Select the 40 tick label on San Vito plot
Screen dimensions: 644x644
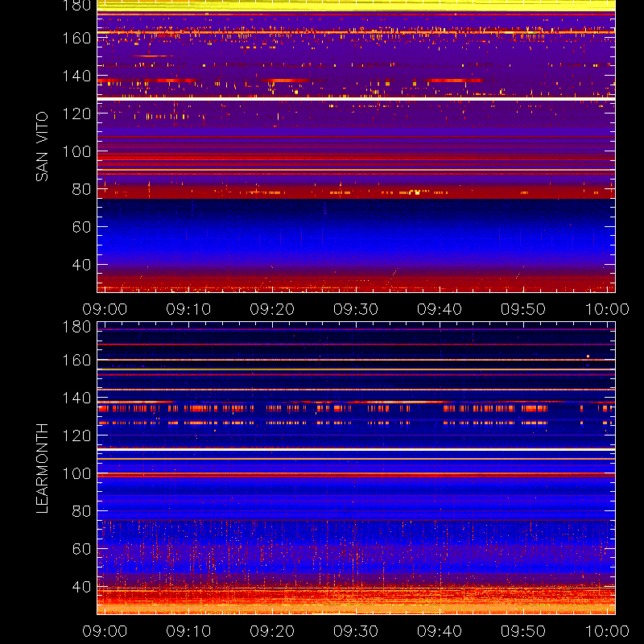point(81,265)
